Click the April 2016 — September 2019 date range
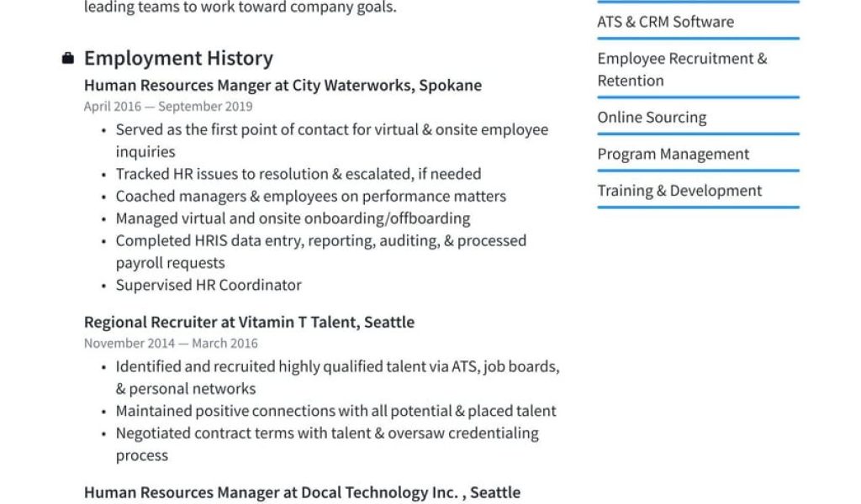 coord(168,106)
